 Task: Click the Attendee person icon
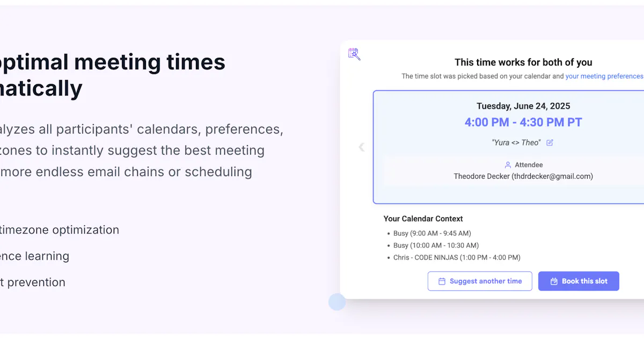coord(508,165)
